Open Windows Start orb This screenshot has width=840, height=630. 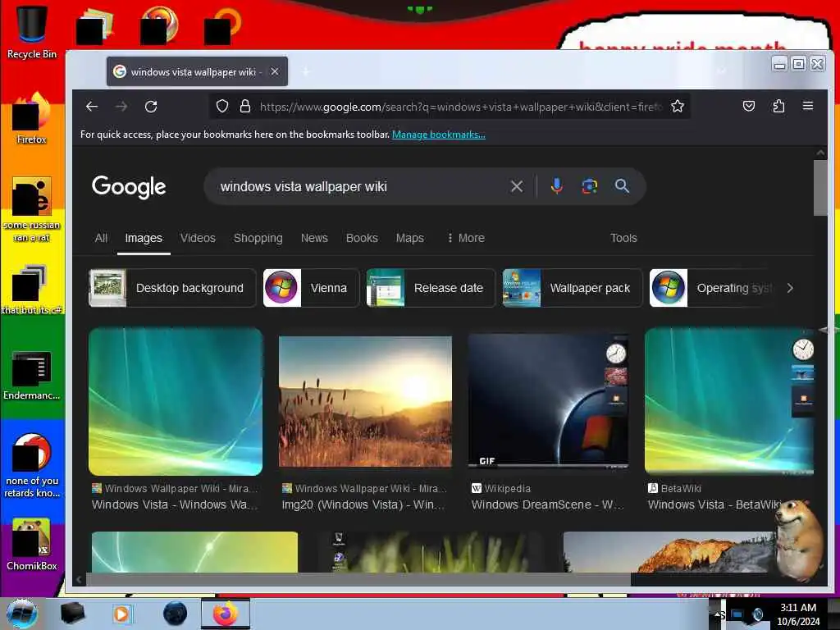(21, 614)
